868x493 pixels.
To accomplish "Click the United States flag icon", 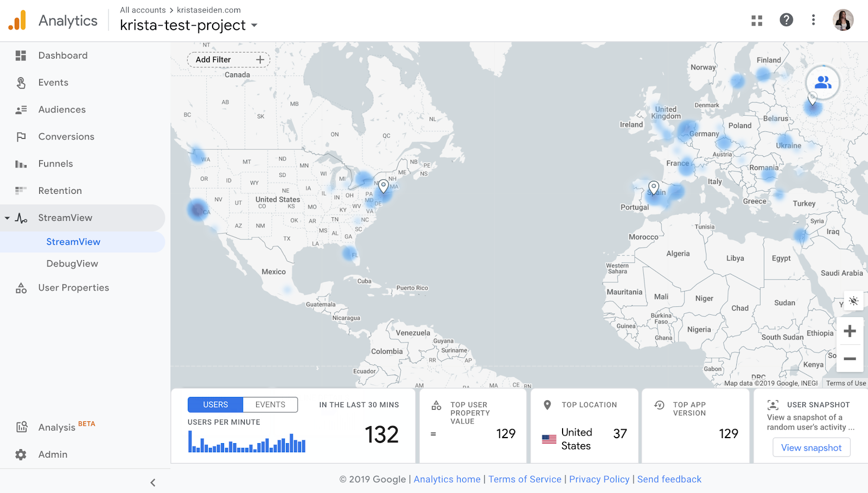I will pos(549,439).
